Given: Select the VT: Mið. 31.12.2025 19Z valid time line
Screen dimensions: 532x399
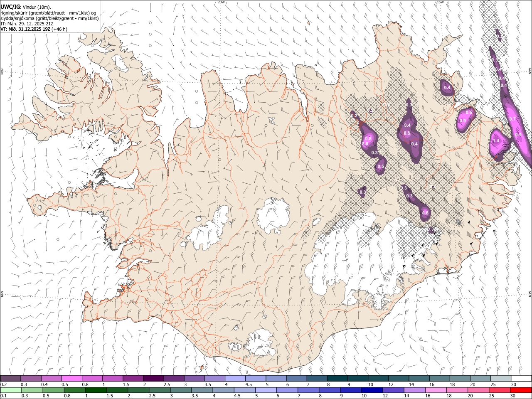Looking at the screenshot, I should point(34,29).
